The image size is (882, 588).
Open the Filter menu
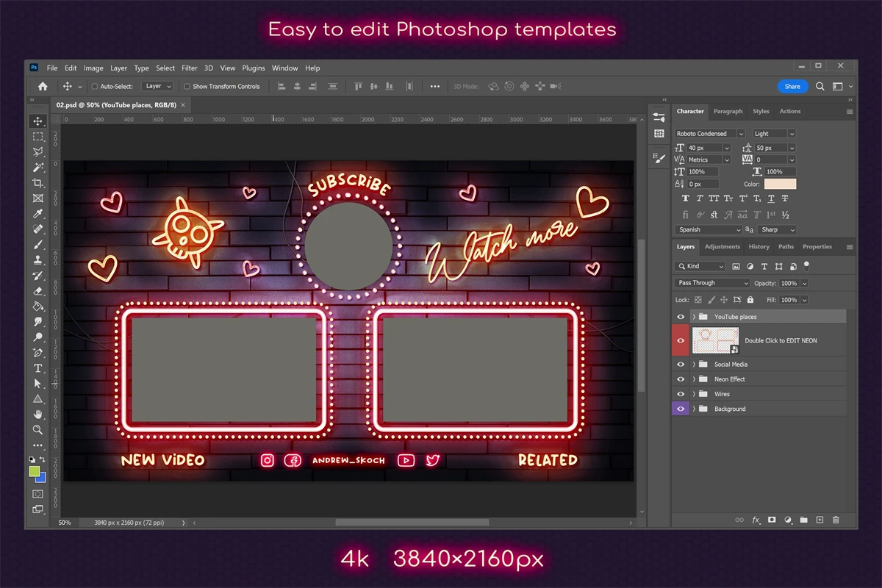[x=190, y=68]
